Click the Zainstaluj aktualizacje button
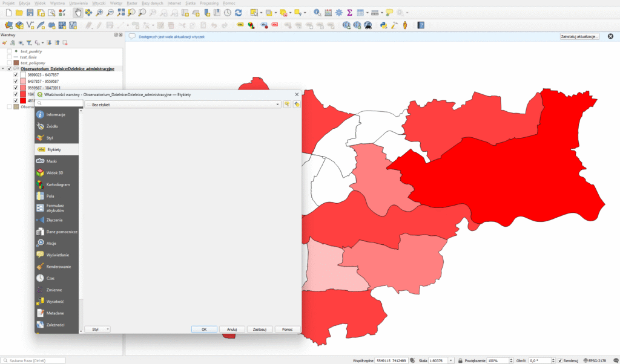 (579, 36)
